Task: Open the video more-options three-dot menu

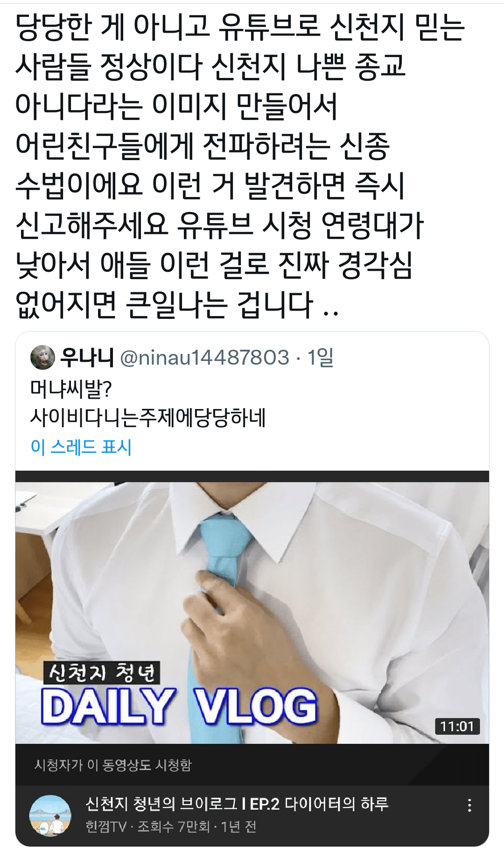Action: click(x=469, y=805)
